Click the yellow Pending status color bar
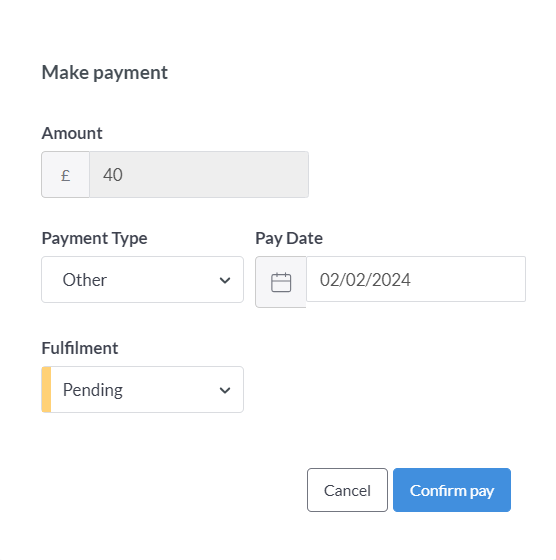 click(x=46, y=389)
